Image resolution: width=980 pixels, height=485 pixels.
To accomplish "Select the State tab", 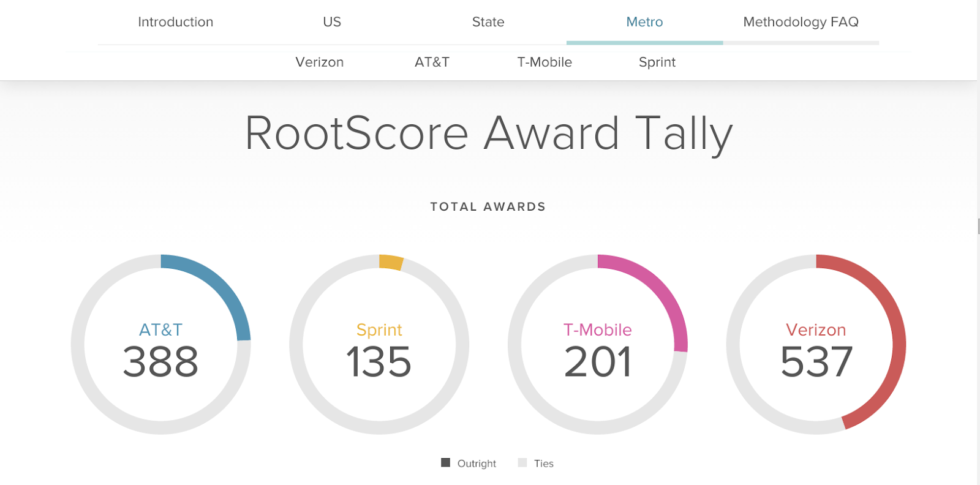I will coord(488,22).
